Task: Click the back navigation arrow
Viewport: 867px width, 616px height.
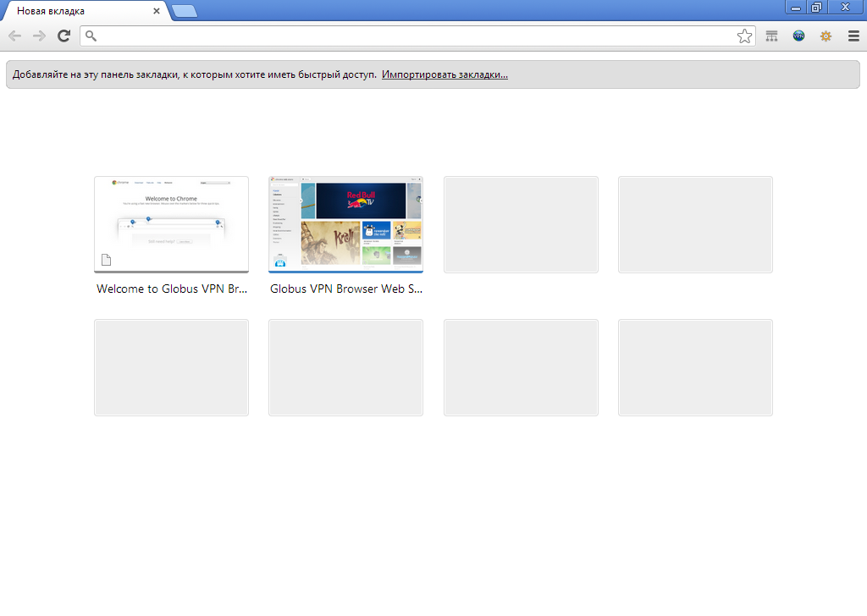Action: pyautogui.click(x=14, y=36)
